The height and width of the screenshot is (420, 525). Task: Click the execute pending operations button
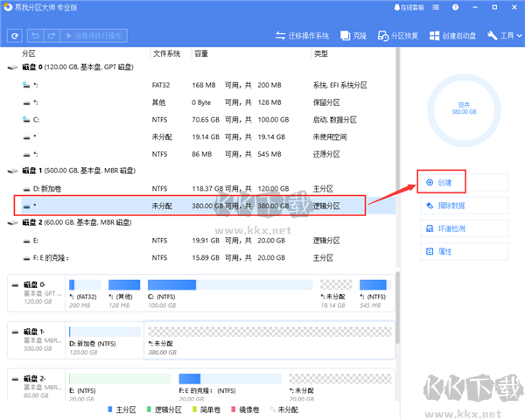[94, 36]
